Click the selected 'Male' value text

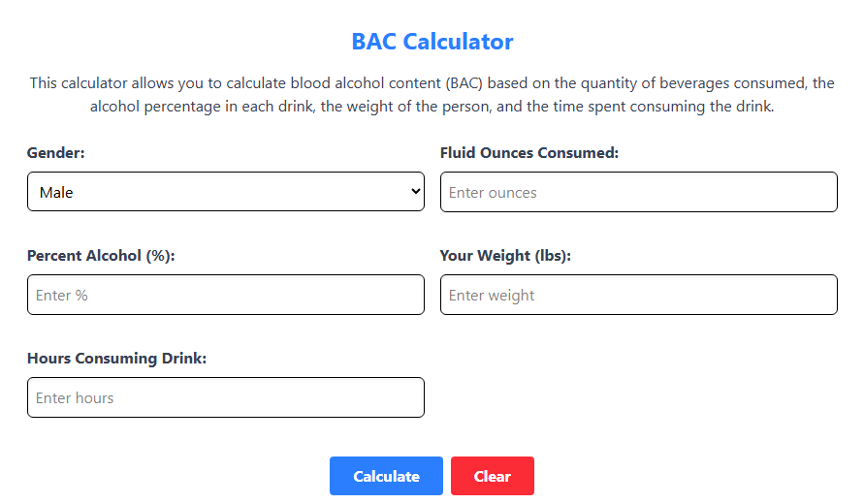[57, 193]
